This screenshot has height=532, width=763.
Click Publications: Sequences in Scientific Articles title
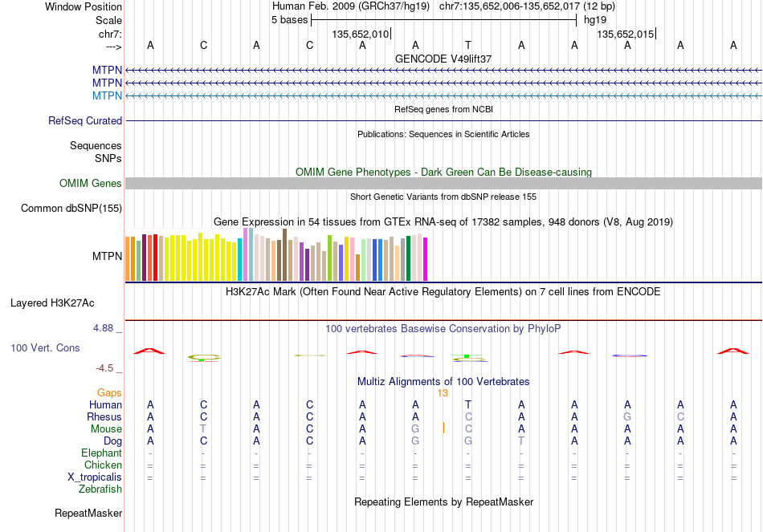[443, 134]
